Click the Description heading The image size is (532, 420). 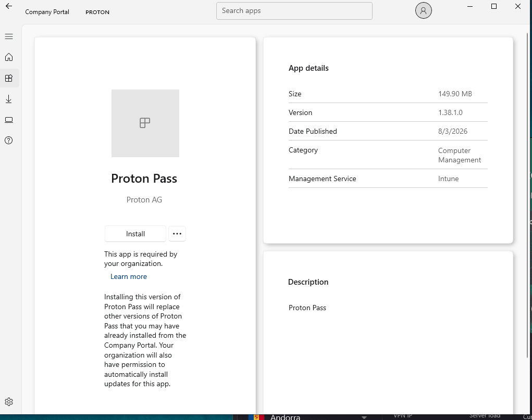point(308,282)
